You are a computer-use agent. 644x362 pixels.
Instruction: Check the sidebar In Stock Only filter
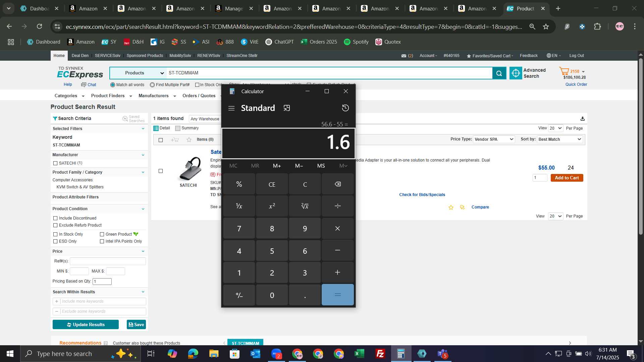pyautogui.click(x=55, y=234)
